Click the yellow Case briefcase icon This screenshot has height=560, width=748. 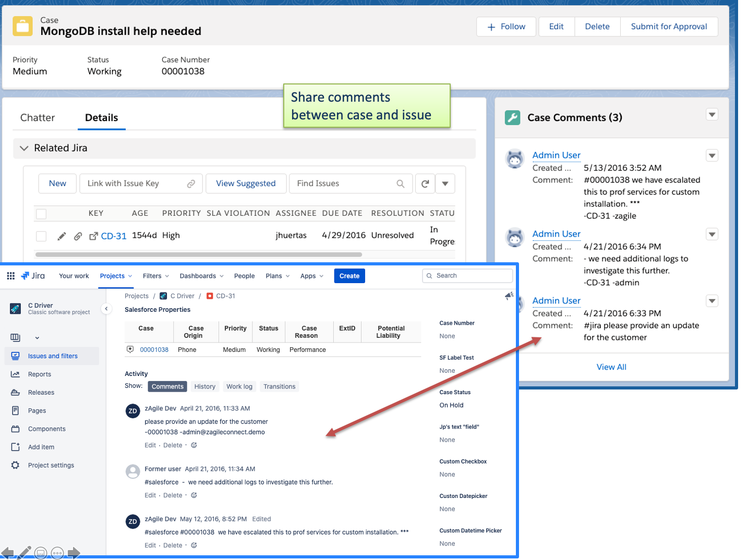point(22,26)
